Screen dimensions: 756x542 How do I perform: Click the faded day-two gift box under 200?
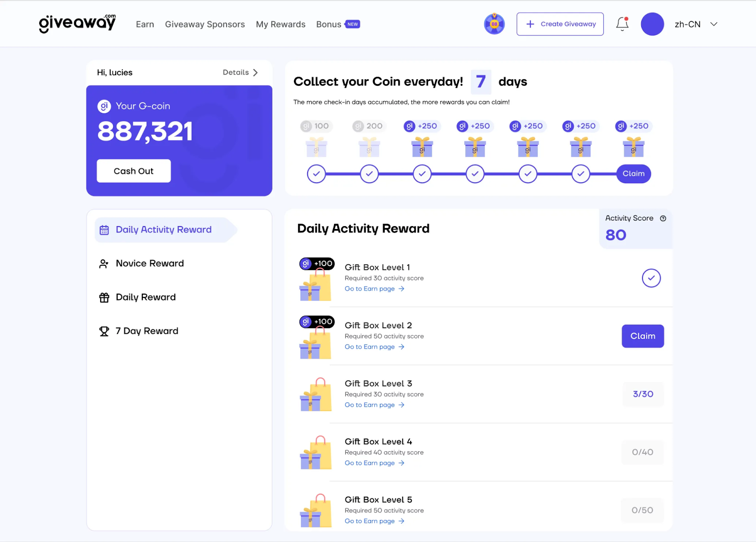point(369,147)
